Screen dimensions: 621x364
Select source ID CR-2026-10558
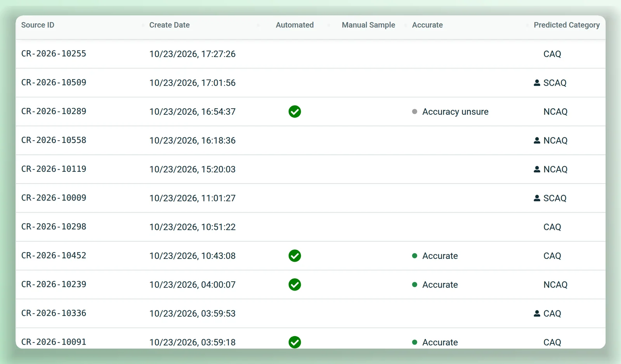[54, 140]
